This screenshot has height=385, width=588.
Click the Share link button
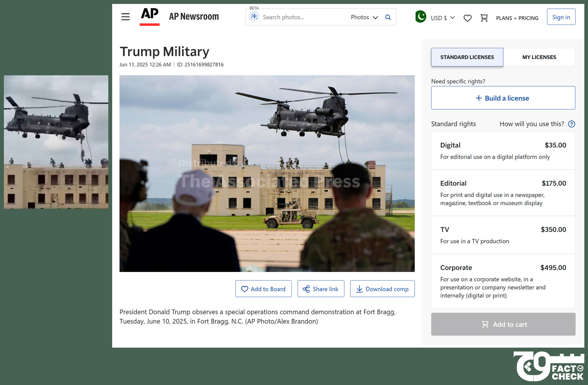point(321,289)
